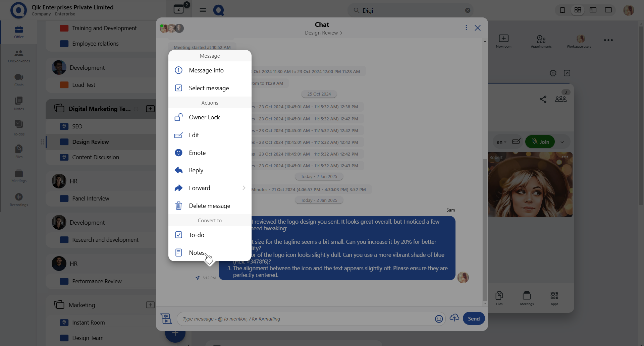
Task: Click the emoji picker in message box
Action: point(439,319)
